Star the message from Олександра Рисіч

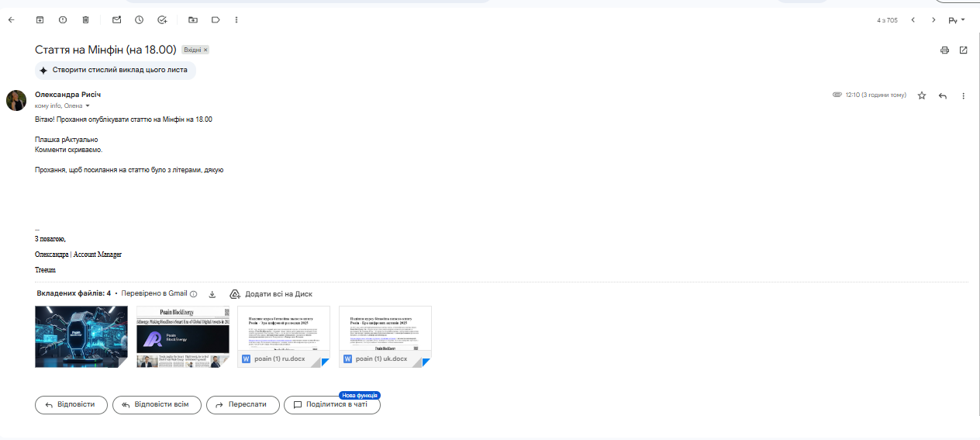click(922, 95)
